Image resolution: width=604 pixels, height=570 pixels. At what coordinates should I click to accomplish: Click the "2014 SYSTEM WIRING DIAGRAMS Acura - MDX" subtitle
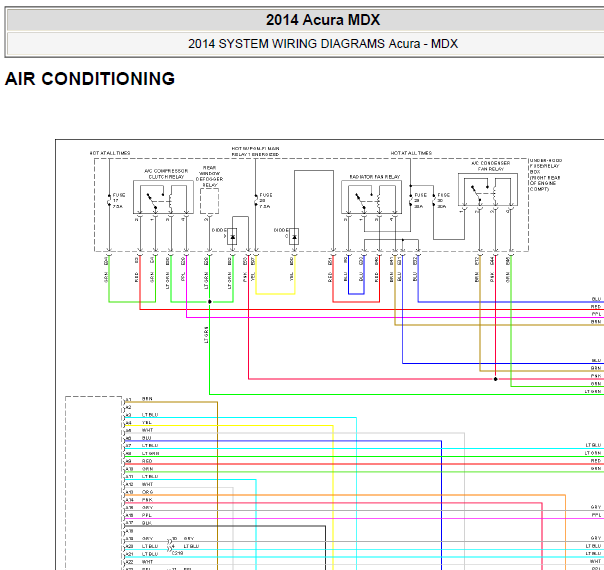tap(323, 44)
